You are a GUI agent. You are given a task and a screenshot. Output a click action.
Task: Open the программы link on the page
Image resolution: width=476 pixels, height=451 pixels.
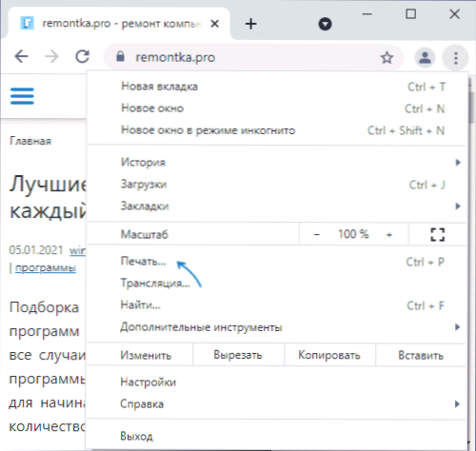point(46,268)
